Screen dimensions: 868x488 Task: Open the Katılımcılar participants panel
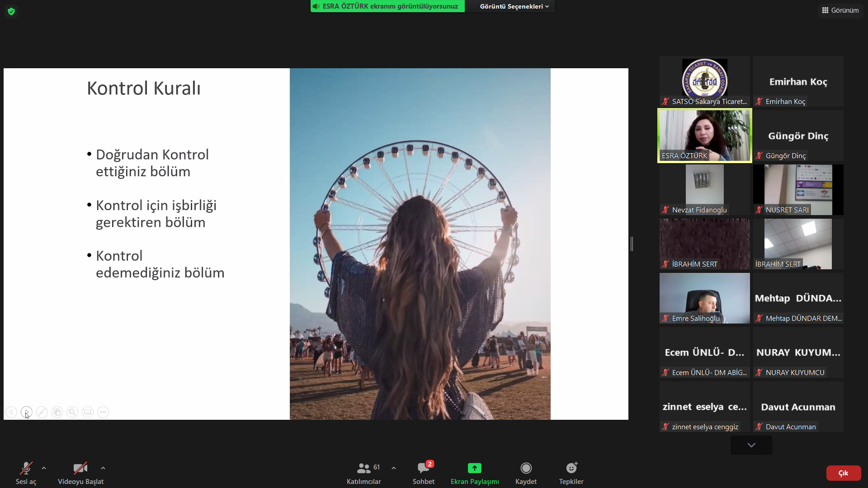(x=364, y=473)
